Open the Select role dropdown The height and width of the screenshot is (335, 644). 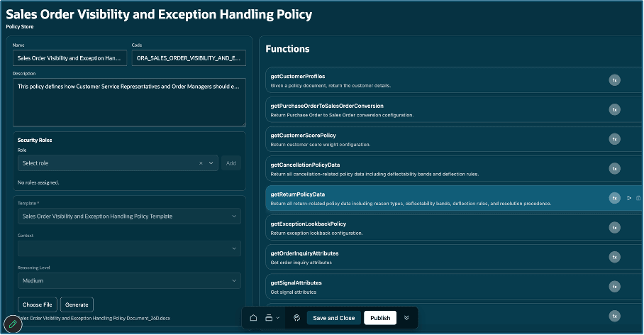[211, 163]
